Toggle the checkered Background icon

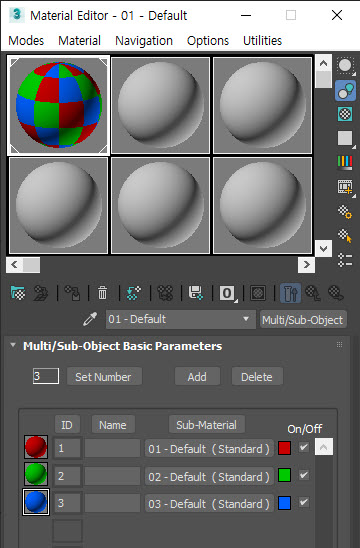click(345, 114)
